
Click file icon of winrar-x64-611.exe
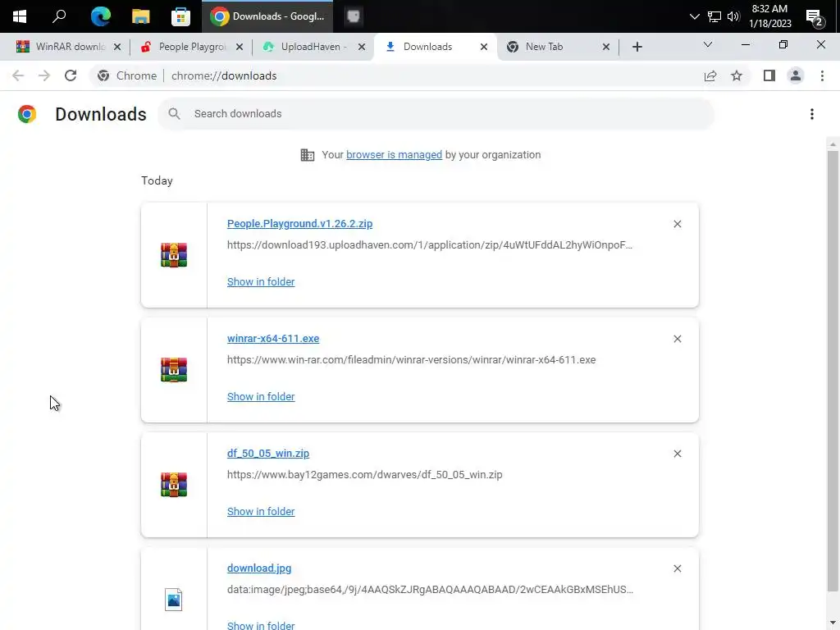(x=174, y=370)
